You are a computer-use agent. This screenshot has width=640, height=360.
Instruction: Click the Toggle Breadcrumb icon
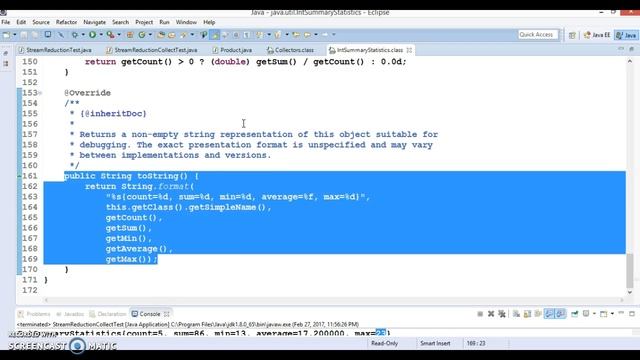203,35
